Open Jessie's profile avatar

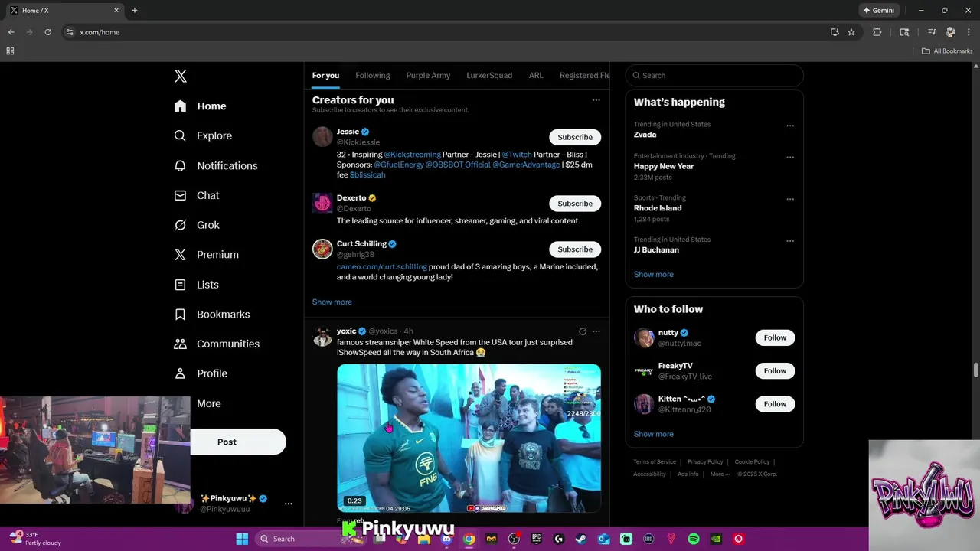(x=322, y=137)
